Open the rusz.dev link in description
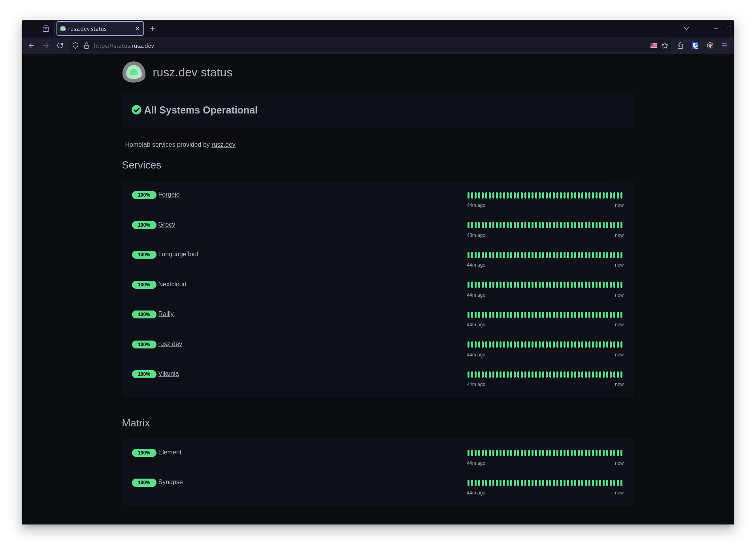This screenshot has height=549, width=756. [223, 145]
